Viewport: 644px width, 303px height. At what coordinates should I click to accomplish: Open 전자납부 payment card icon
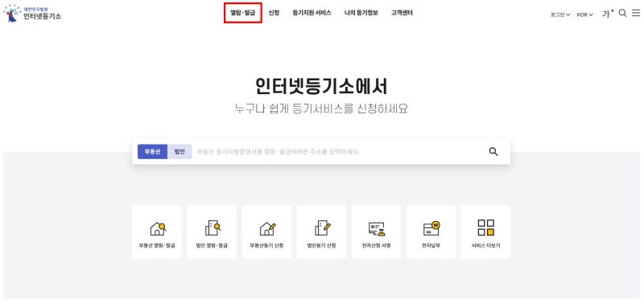431,228
